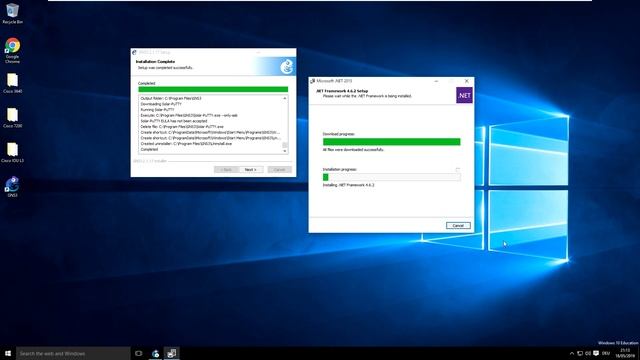Click the Windows Start button
This screenshot has width=640, height=360.
point(8,353)
